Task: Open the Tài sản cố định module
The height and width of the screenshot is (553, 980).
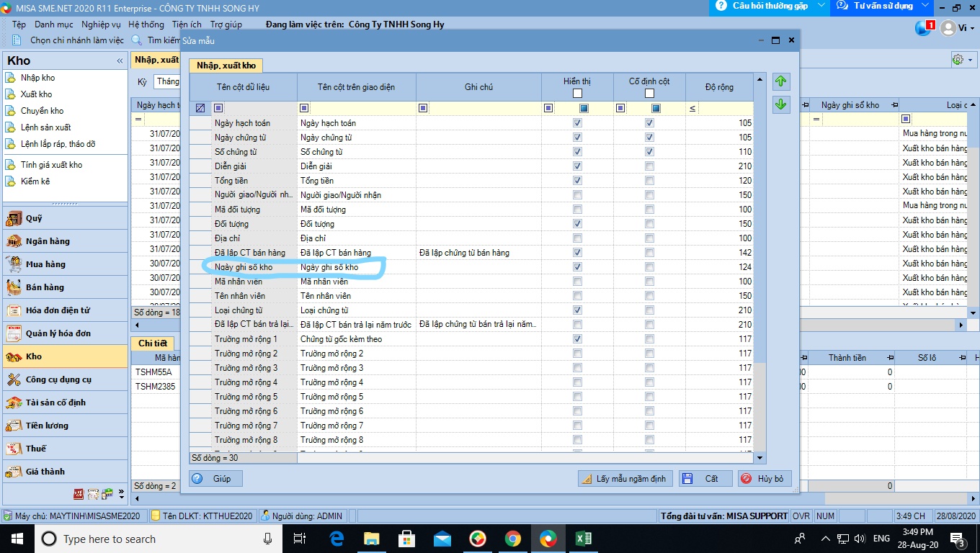Action: 55,403
